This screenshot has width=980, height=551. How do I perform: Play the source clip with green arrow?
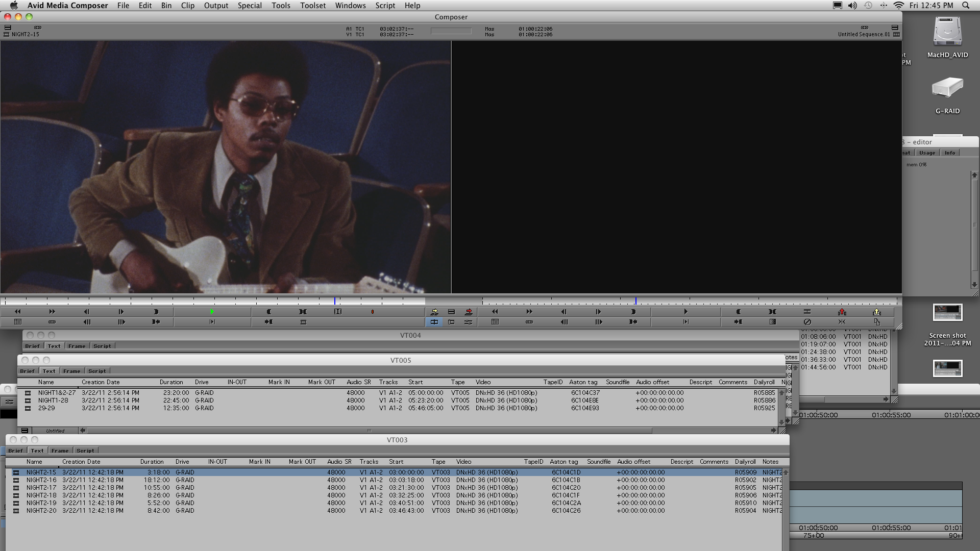pyautogui.click(x=212, y=312)
